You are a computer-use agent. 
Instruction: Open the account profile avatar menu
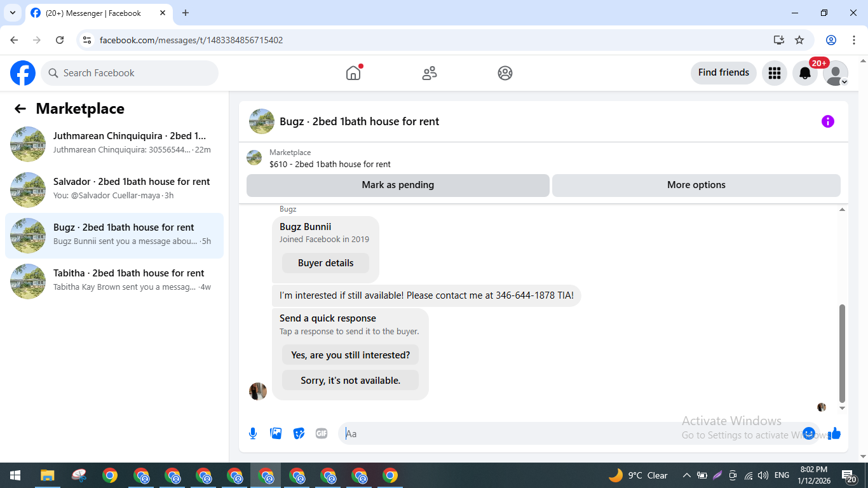click(835, 73)
